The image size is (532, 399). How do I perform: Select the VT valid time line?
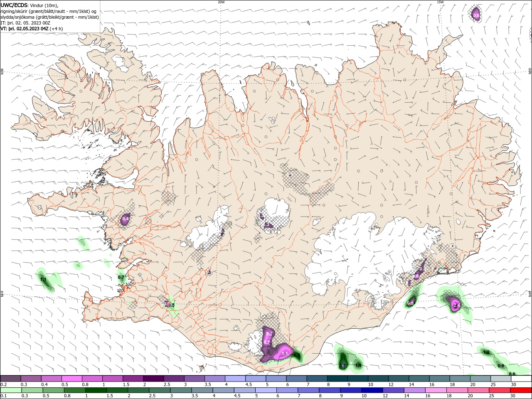point(32,29)
